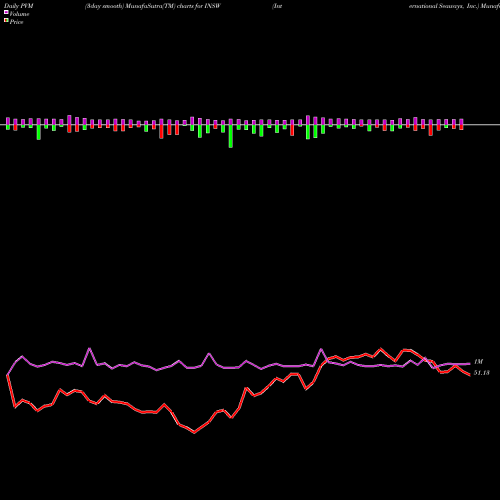The image size is (500, 500).
Task: Select the Price legend label
Action: pyautogui.click(x=16, y=22)
